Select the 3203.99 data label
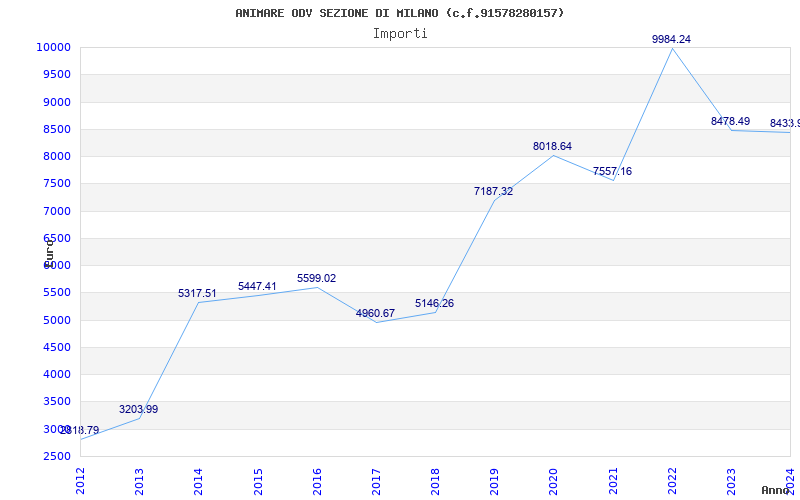This screenshot has height=500, width=800. tap(138, 410)
